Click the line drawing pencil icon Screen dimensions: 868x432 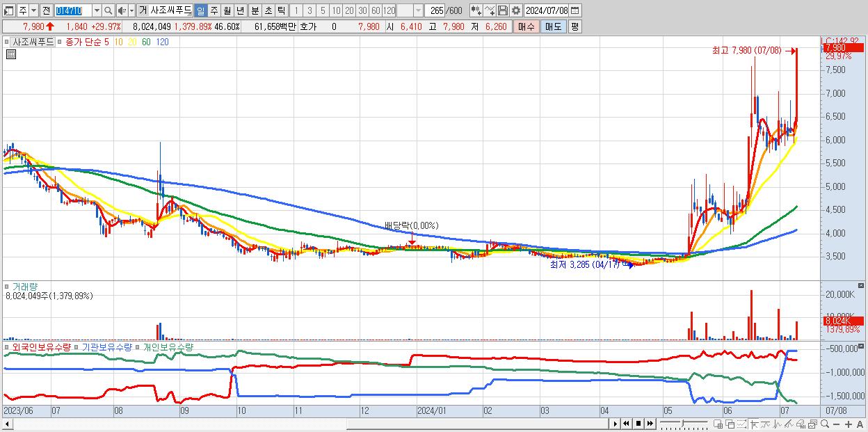click(789, 424)
